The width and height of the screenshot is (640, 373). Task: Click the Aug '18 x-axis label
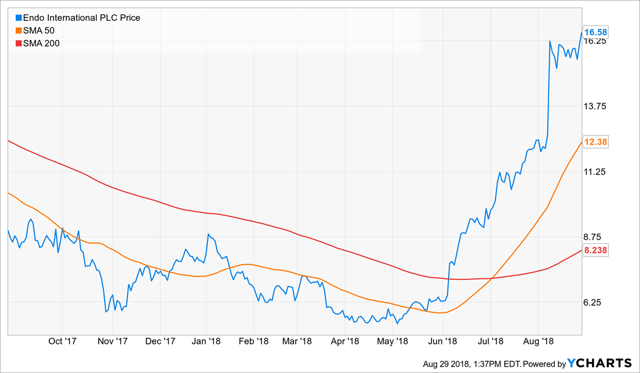(x=538, y=341)
